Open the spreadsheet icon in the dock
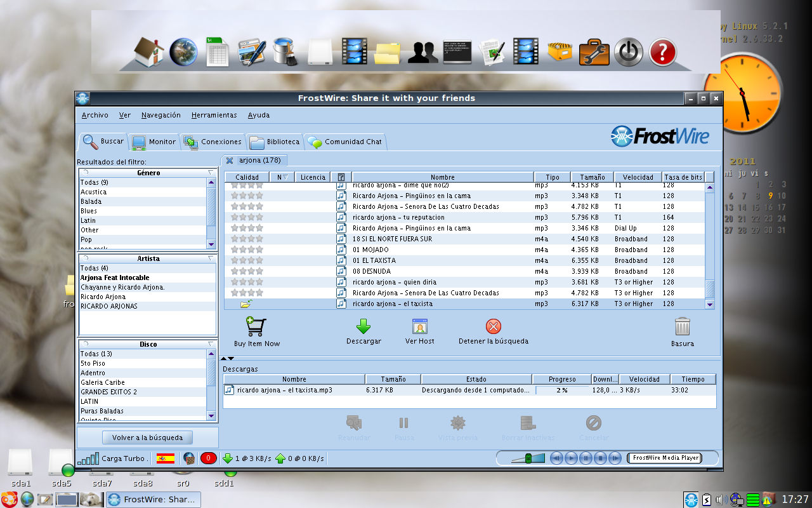812x508 pixels. (217, 51)
